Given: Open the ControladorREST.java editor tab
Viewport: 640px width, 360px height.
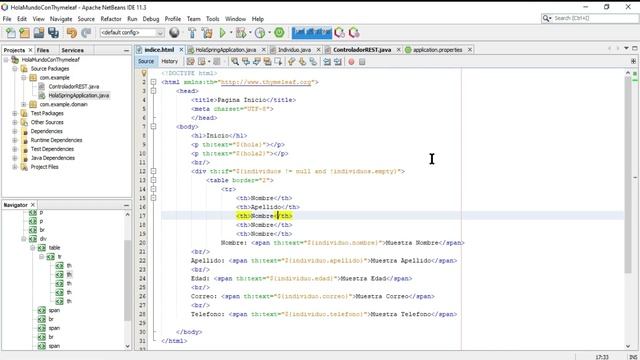Looking at the screenshot, I should pyautogui.click(x=362, y=50).
